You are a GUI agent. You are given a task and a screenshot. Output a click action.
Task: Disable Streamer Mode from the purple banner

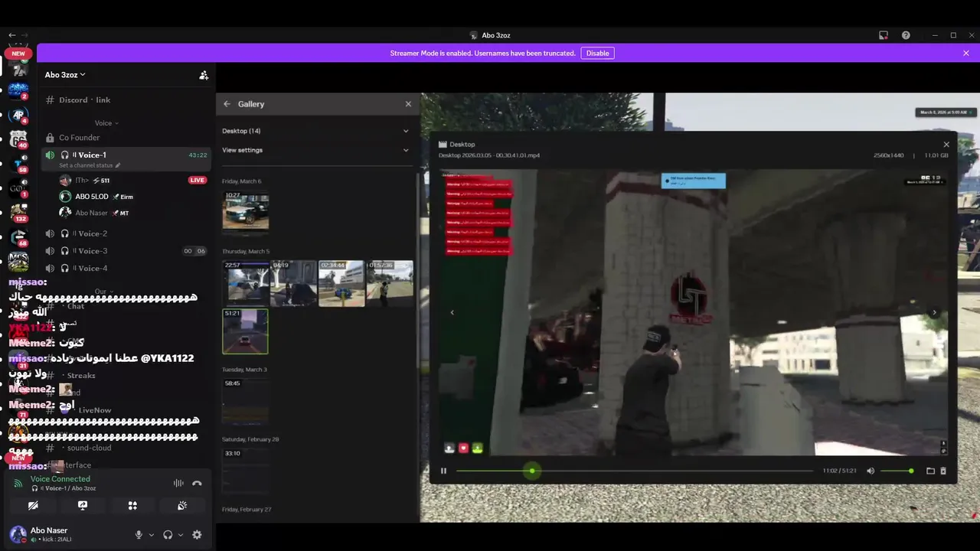[597, 54]
